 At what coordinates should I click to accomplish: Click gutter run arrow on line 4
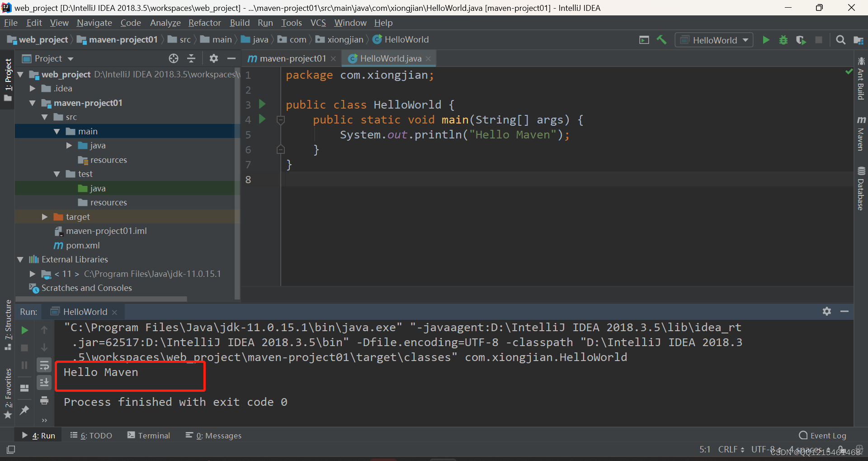(x=262, y=119)
